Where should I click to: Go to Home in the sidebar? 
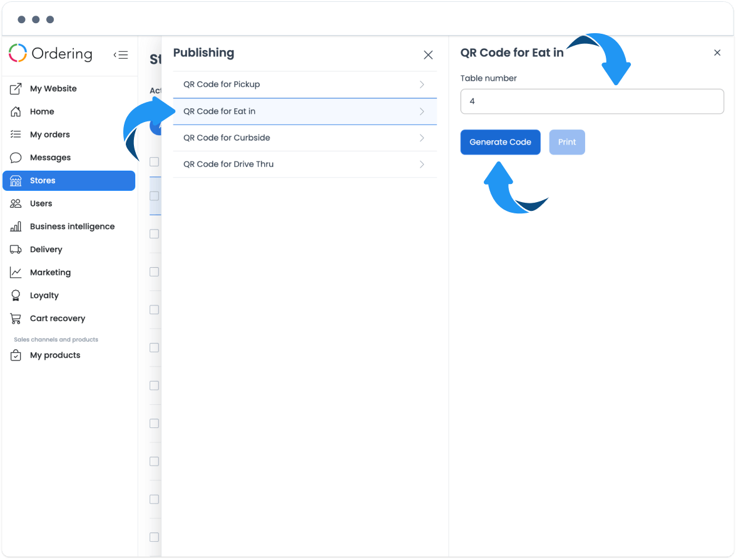coord(69,111)
